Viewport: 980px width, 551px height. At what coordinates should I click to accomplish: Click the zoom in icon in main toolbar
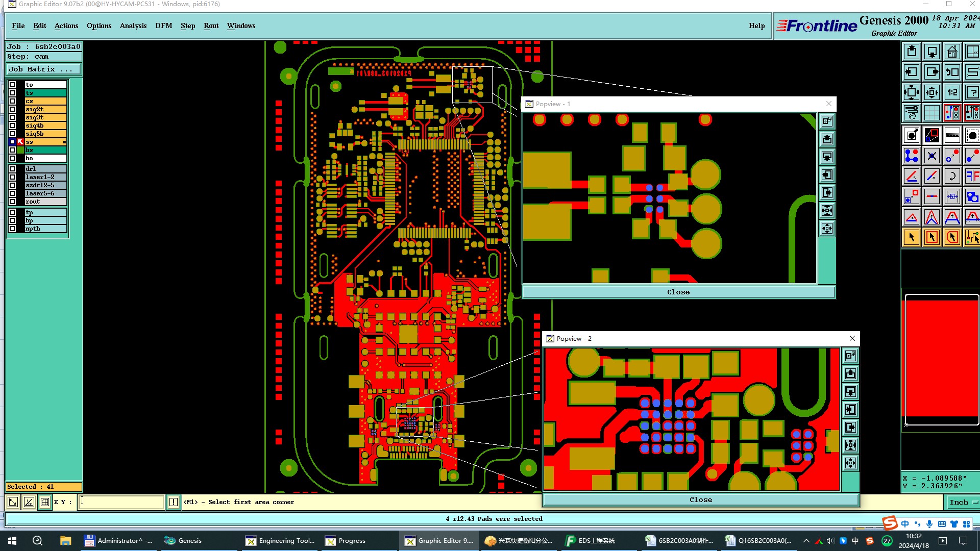pos(912,92)
